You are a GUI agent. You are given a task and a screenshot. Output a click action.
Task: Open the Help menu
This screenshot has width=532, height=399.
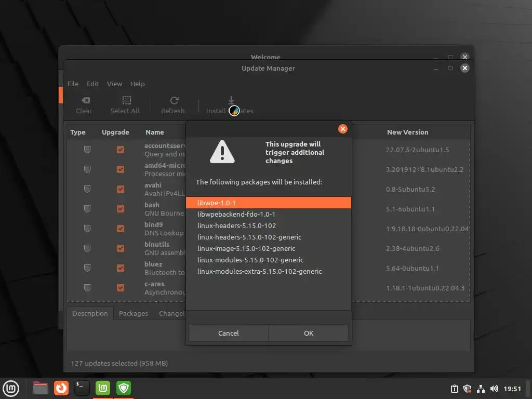[137, 84]
